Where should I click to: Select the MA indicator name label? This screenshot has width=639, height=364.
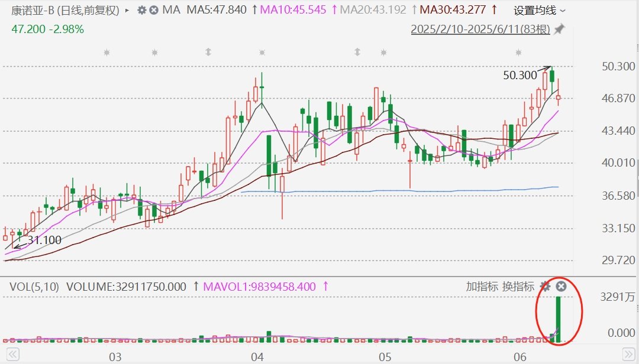(171, 11)
